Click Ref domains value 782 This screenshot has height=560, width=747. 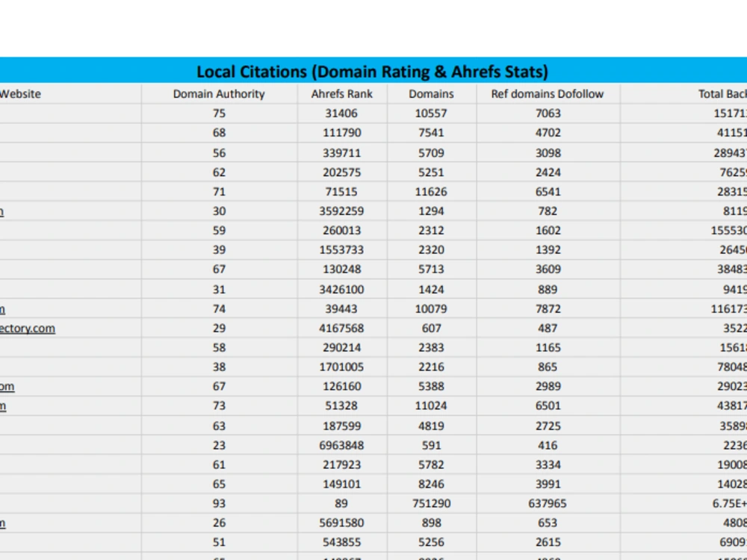548,211
